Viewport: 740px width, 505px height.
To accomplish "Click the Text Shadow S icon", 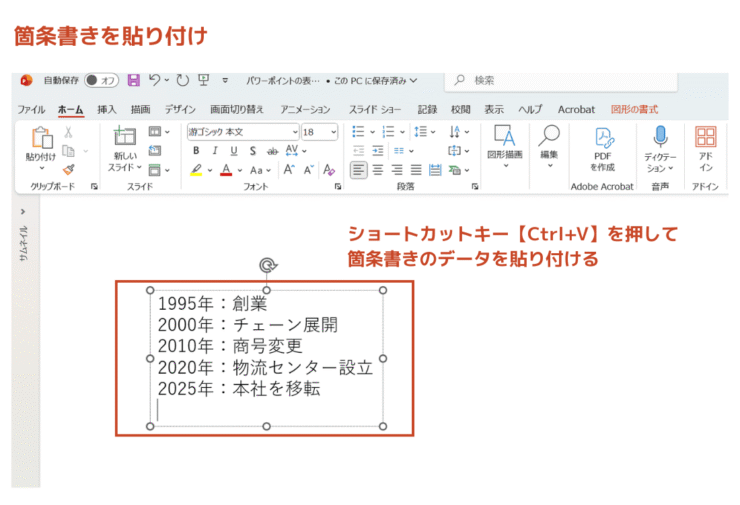I will [253, 151].
